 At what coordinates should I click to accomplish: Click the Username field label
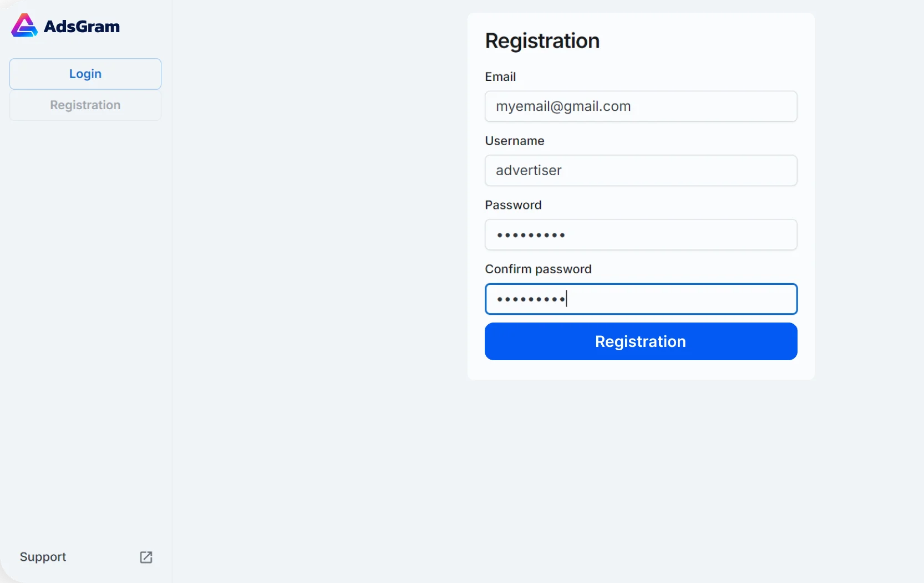click(515, 141)
